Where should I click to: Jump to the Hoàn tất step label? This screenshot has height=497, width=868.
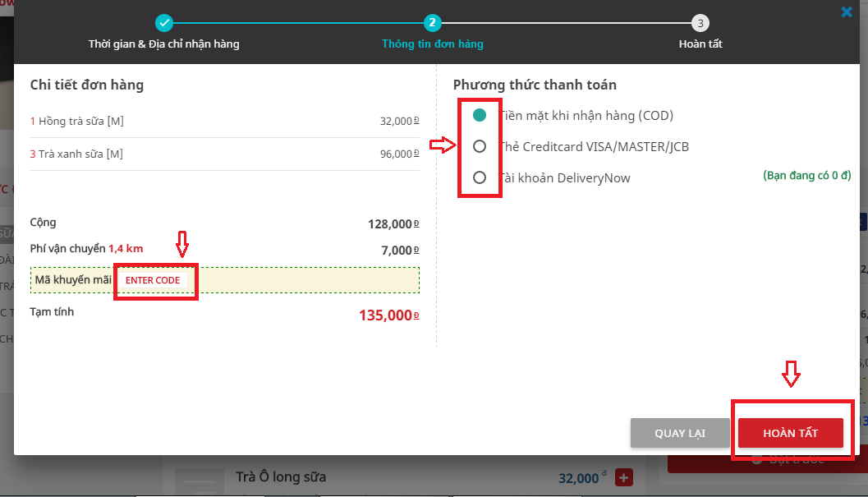(x=700, y=44)
